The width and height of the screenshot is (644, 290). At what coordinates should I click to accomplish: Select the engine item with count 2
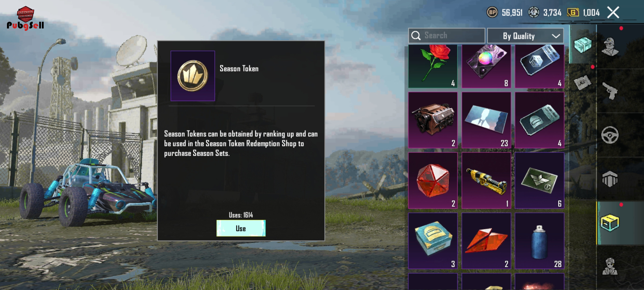coord(433,120)
